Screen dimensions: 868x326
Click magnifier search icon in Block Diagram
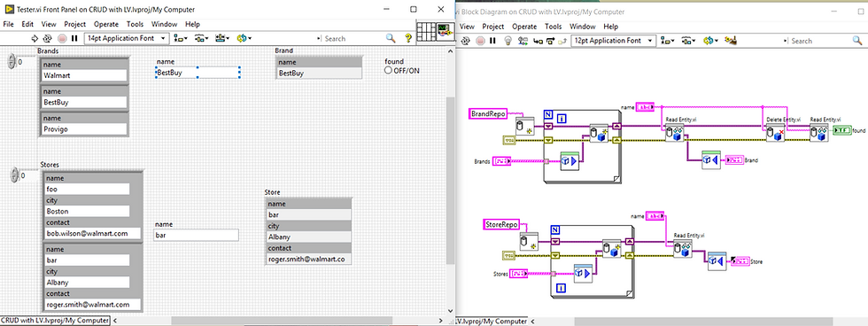coord(857,40)
